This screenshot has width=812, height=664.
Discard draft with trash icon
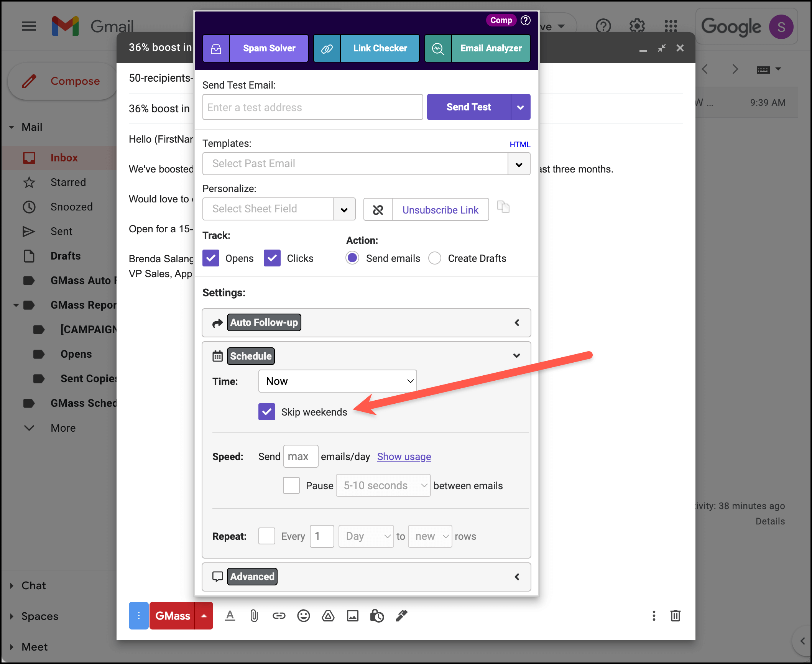pos(675,616)
